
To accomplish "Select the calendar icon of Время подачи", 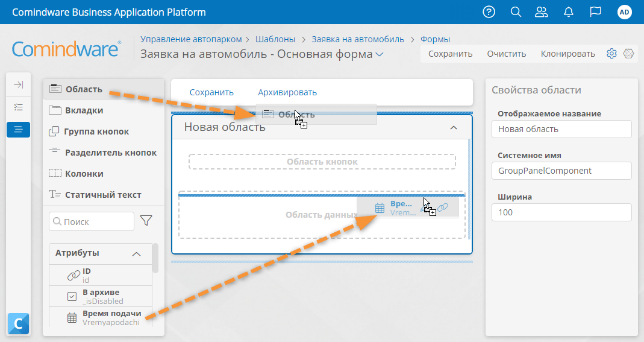I will pos(72,318).
